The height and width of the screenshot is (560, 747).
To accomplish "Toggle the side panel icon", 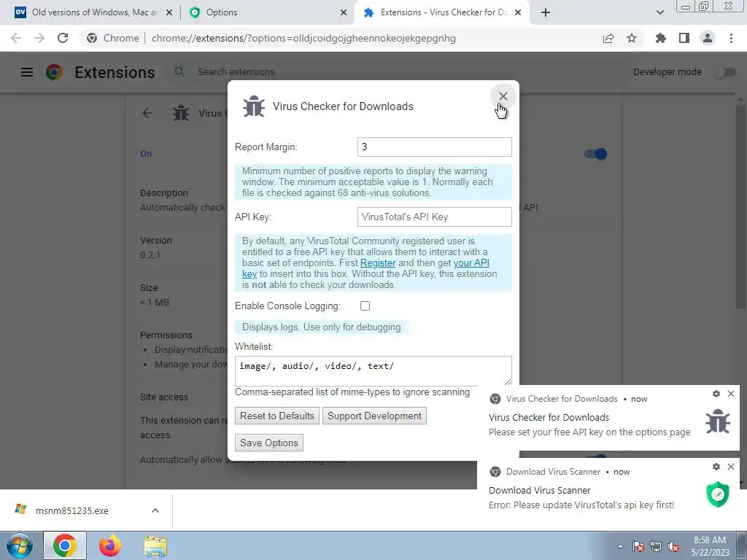I will (x=684, y=38).
